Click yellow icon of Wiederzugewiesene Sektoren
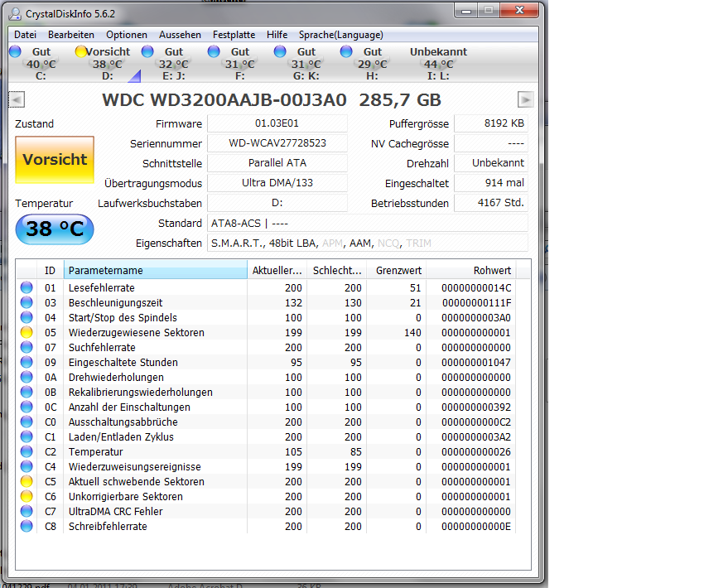704x588 pixels. pyautogui.click(x=27, y=332)
